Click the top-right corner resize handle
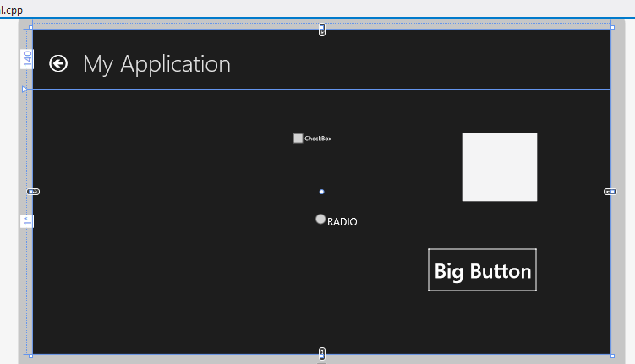635x364 pixels. 611,28
